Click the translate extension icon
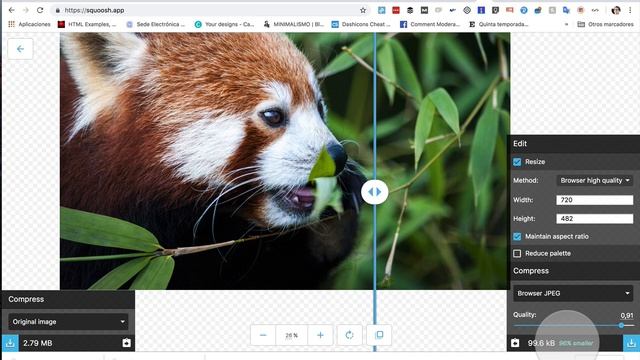 (x=566, y=10)
